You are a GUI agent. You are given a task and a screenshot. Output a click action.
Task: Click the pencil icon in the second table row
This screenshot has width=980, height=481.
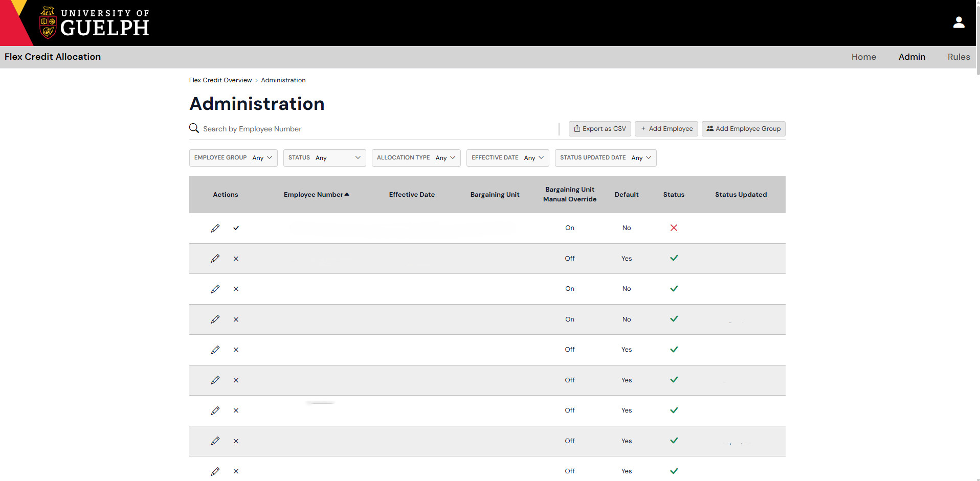click(x=215, y=259)
